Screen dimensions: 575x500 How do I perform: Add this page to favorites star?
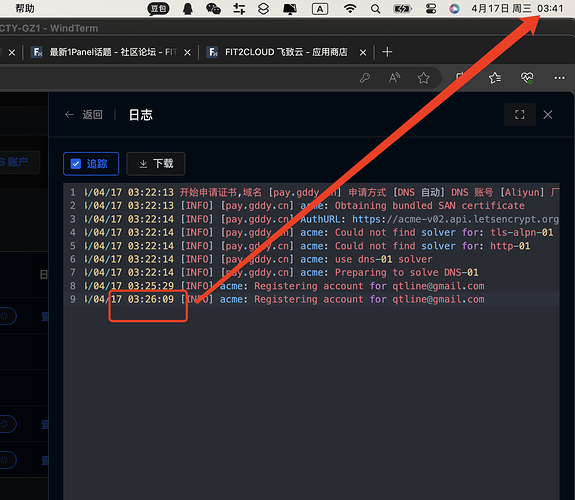point(424,78)
